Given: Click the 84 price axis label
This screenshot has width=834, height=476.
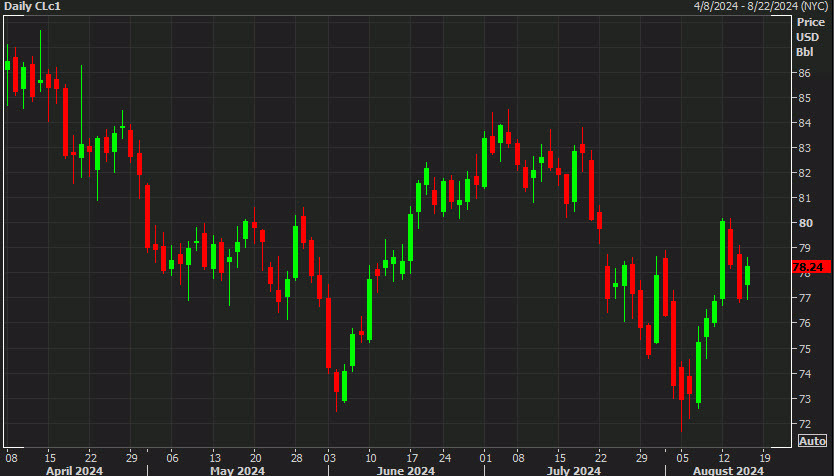Looking at the screenshot, I should coord(805,123).
